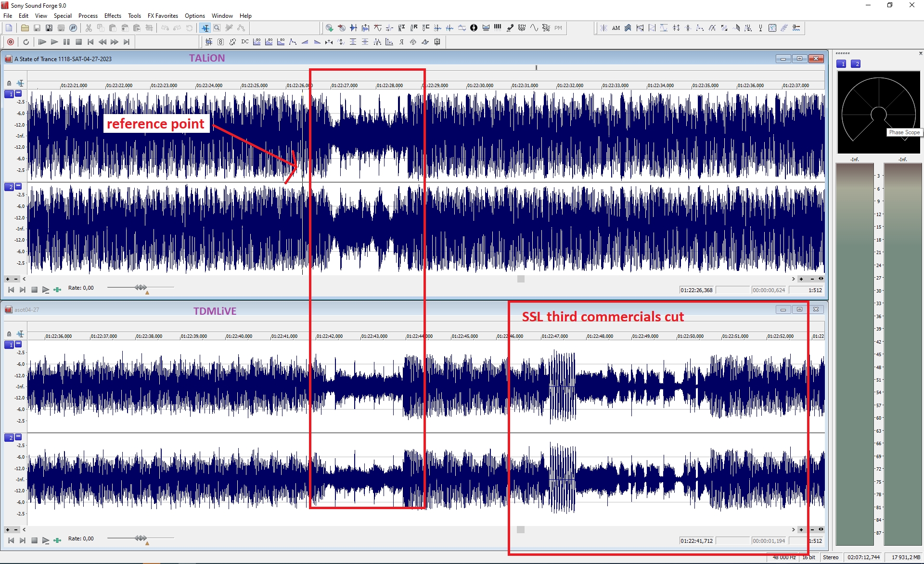Click Play button in TALiON window transport

pyautogui.click(x=46, y=290)
